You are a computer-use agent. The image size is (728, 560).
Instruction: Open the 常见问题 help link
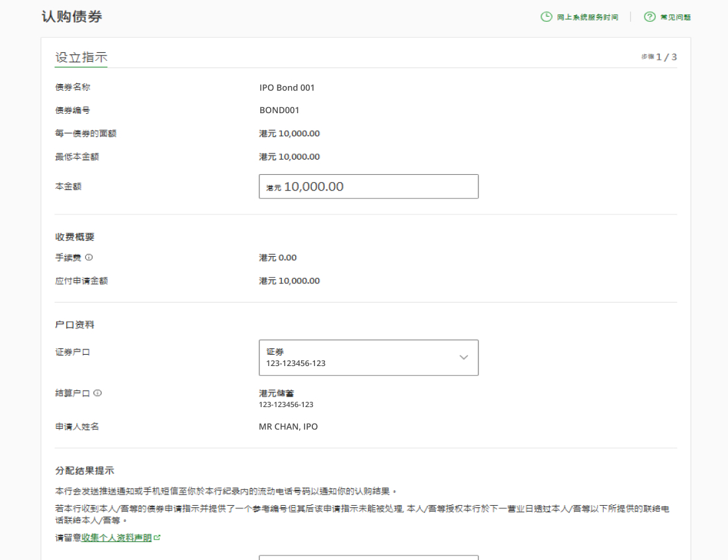[x=675, y=17]
